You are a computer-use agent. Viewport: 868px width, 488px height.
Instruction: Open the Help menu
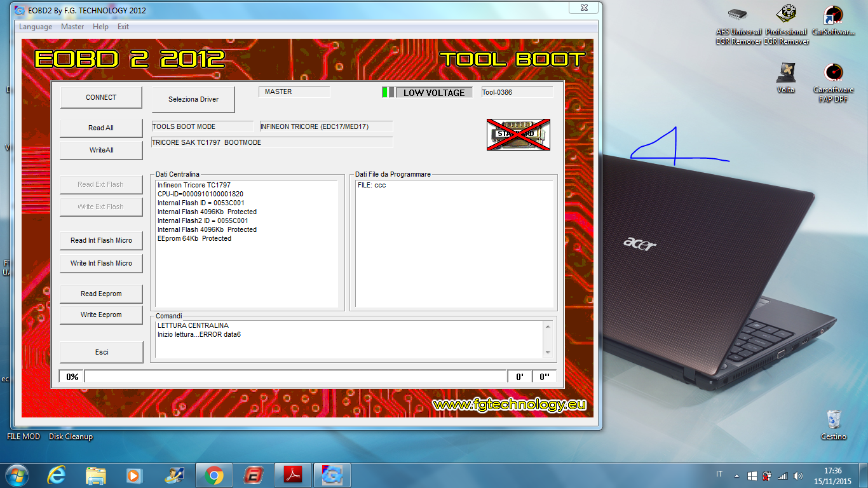[100, 27]
